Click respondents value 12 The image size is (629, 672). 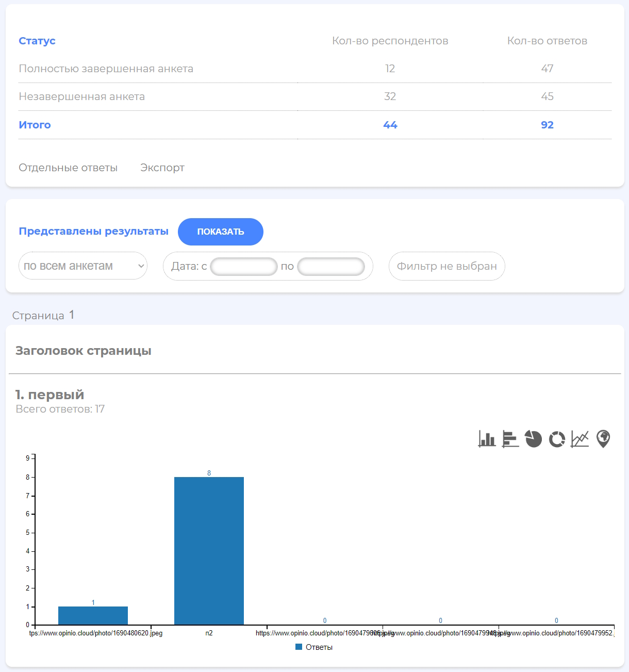[390, 69]
